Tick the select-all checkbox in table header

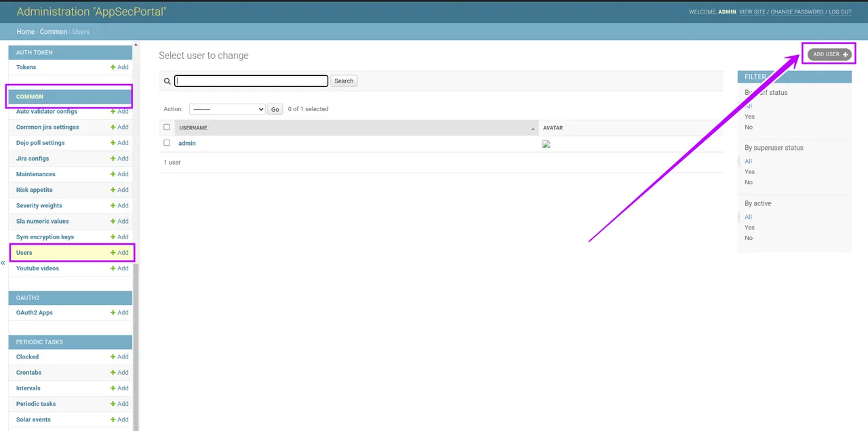click(x=167, y=127)
